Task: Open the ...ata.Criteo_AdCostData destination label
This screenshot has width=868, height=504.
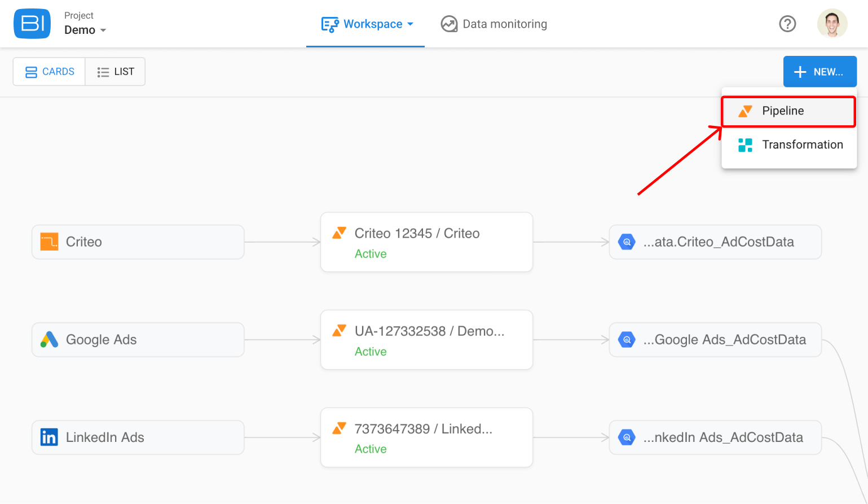Action: [719, 242]
